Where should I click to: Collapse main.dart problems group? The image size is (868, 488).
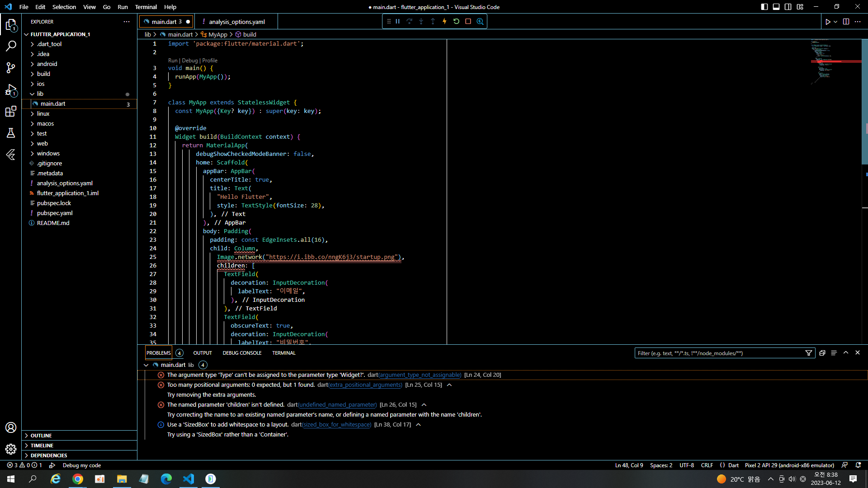(146, 365)
